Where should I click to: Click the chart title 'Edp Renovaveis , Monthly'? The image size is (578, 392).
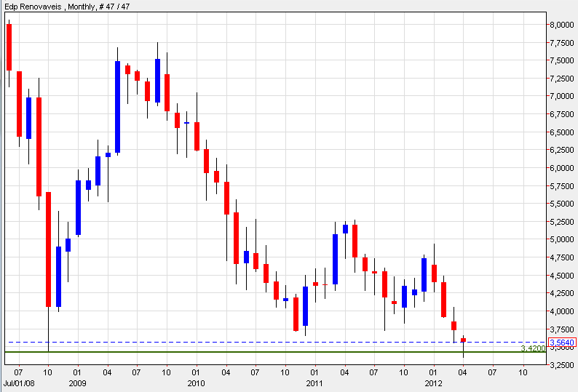click(x=50, y=7)
